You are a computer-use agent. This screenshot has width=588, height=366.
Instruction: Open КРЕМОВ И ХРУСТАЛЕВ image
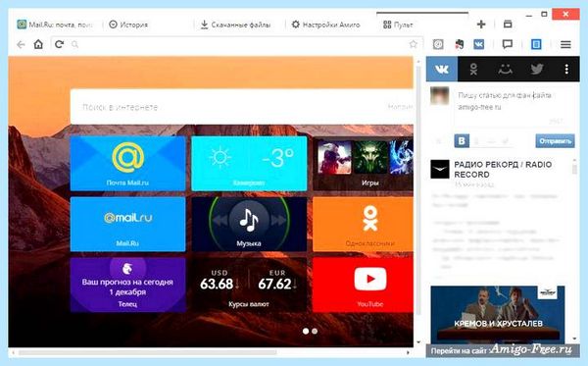coord(498,315)
